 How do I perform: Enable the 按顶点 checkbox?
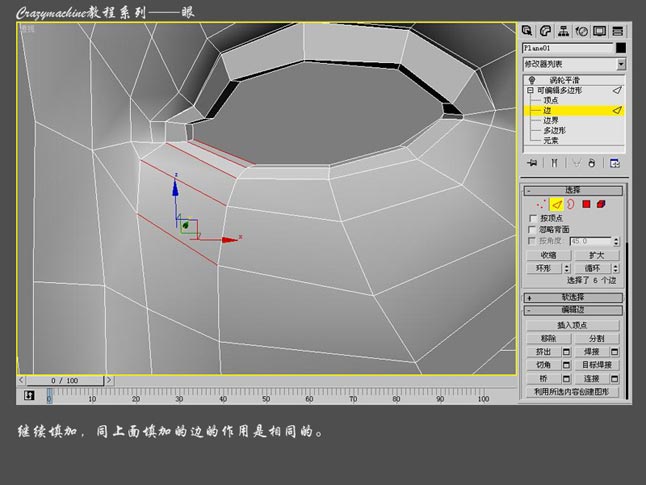(x=533, y=218)
